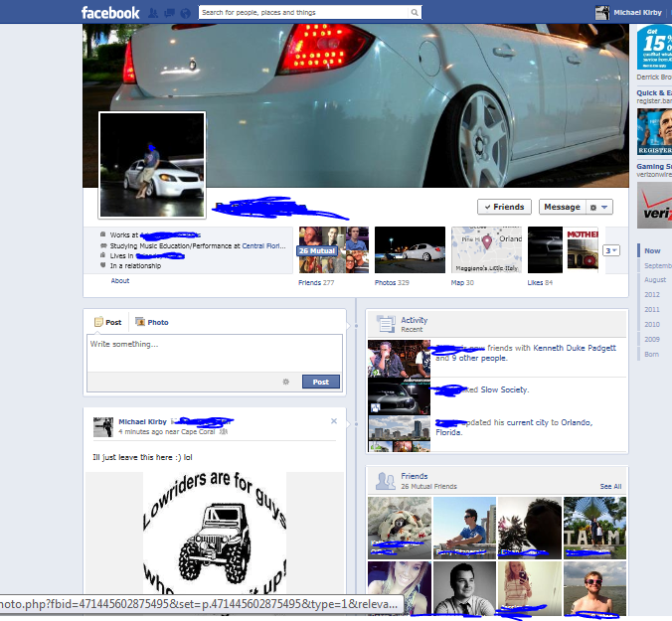Jump to Born on the timeline

pyautogui.click(x=651, y=354)
